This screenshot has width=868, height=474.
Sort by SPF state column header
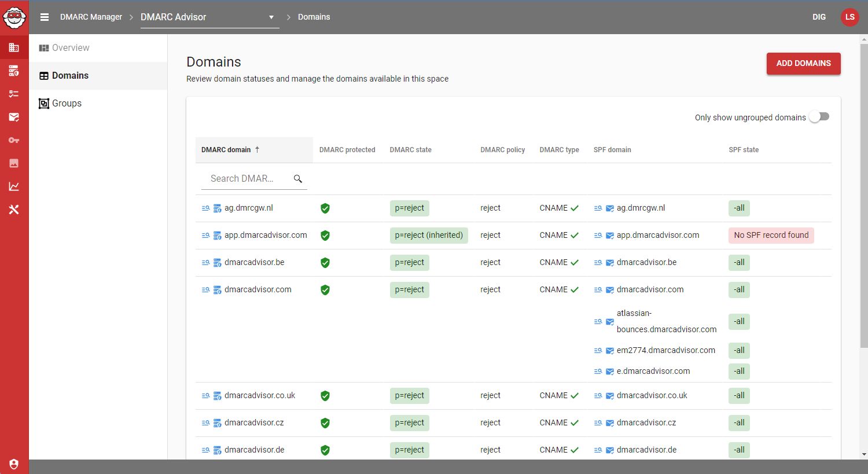(744, 150)
